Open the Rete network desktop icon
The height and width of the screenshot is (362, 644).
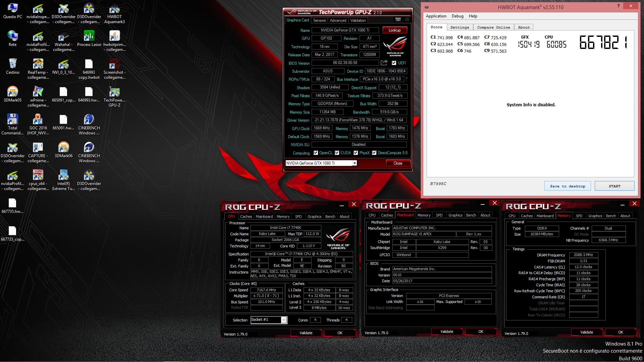pos(13,39)
